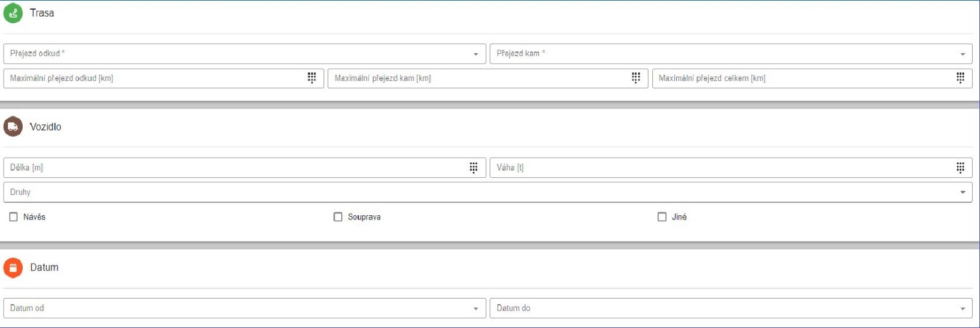Image resolution: width=980 pixels, height=328 pixels.
Task: Focus the Váha [t] input field
Action: click(731, 167)
